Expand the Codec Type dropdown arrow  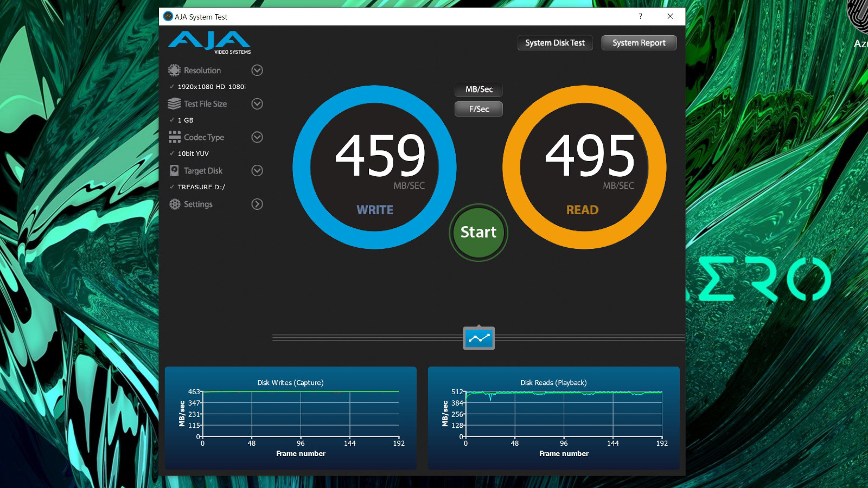point(257,137)
